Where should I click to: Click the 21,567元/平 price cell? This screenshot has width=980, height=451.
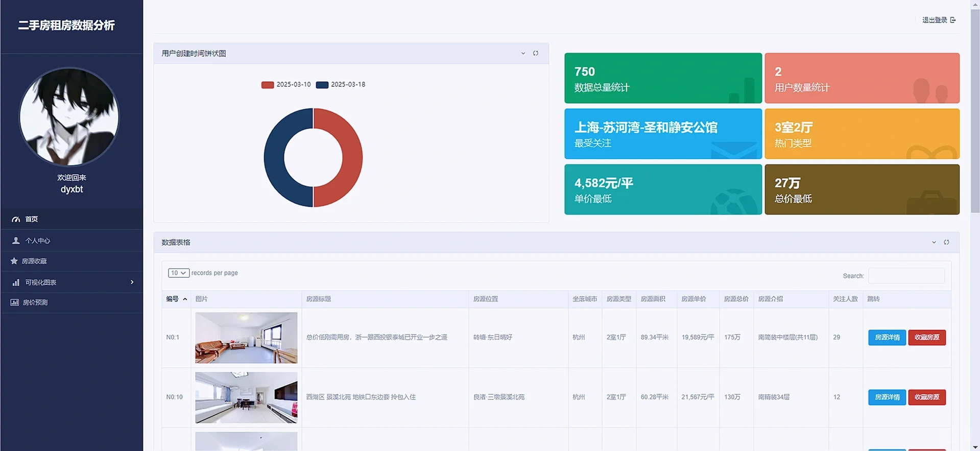click(x=698, y=397)
